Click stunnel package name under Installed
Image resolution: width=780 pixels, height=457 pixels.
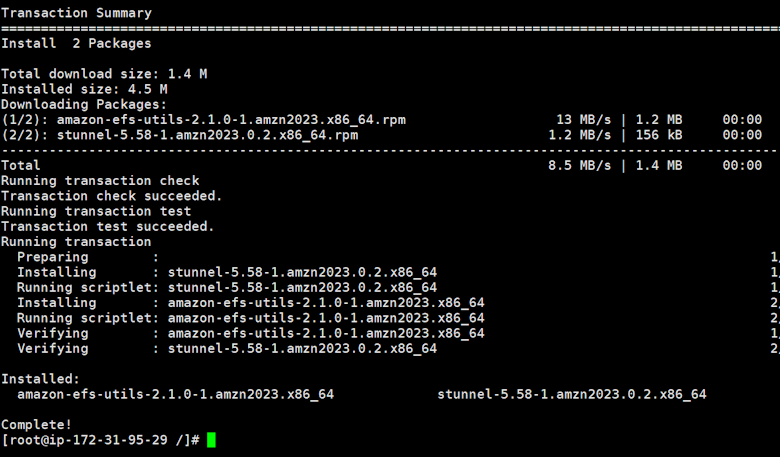pos(572,394)
